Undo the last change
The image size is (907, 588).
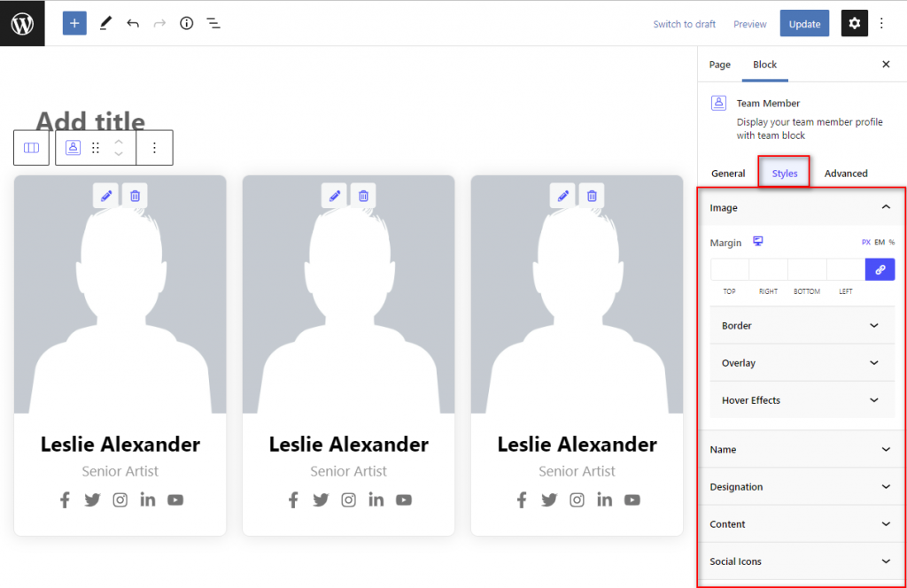point(133,23)
